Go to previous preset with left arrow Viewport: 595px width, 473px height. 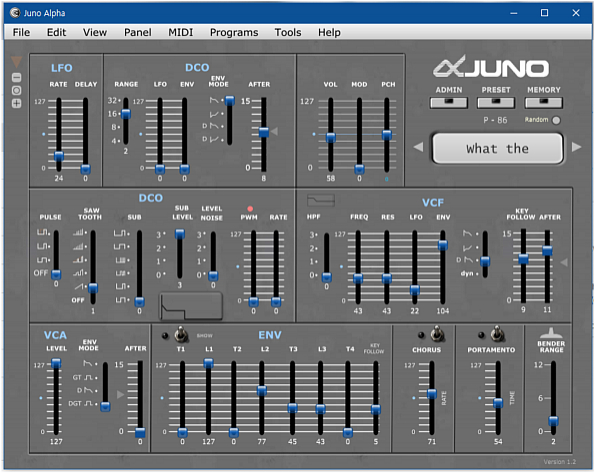(x=418, y=147)
